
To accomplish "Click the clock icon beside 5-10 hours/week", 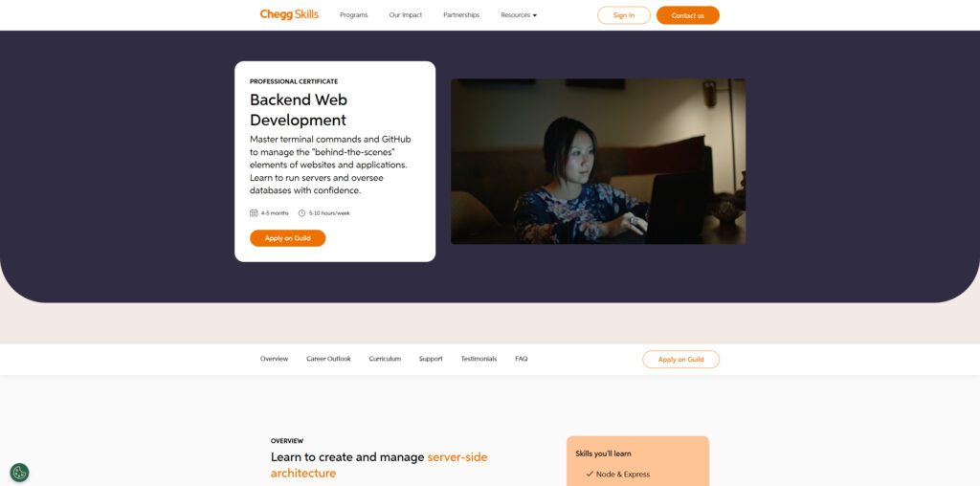I will (301, 213).
